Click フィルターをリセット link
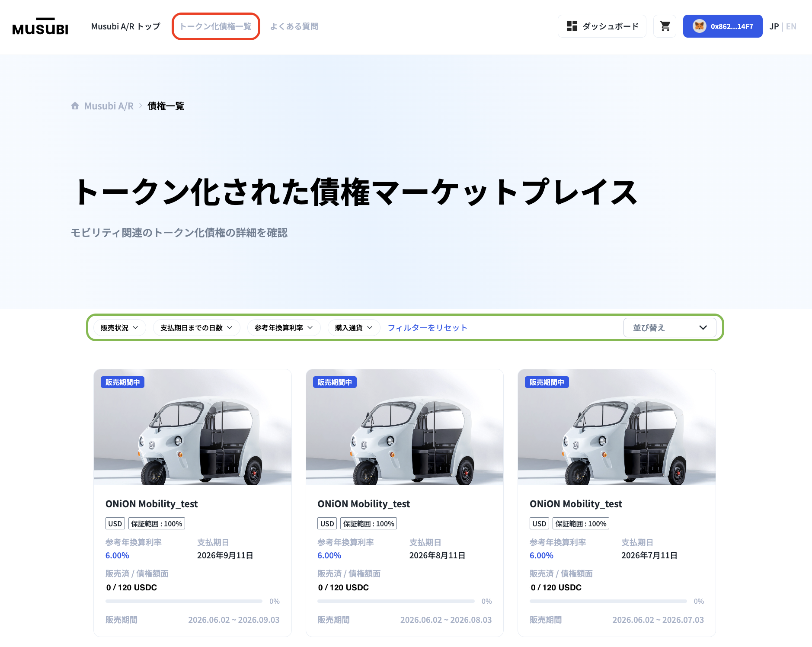Viewport: 812px width, 647px height. [x=428, y=328]
